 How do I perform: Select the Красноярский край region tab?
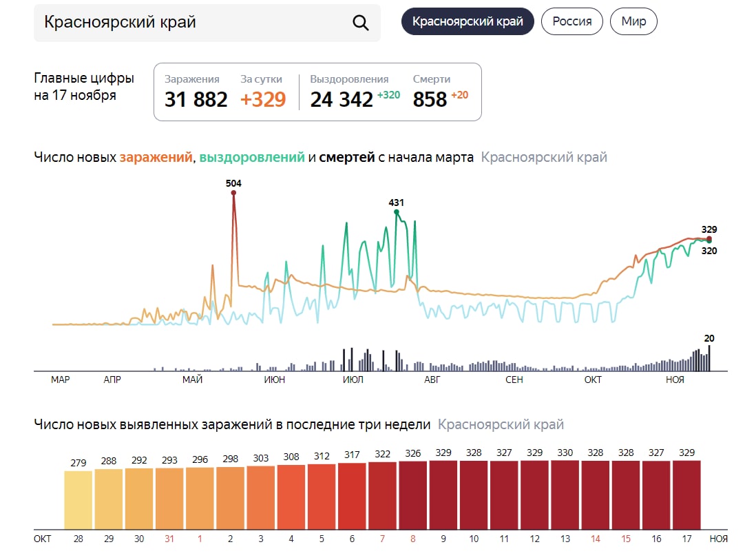click(468, 21)
